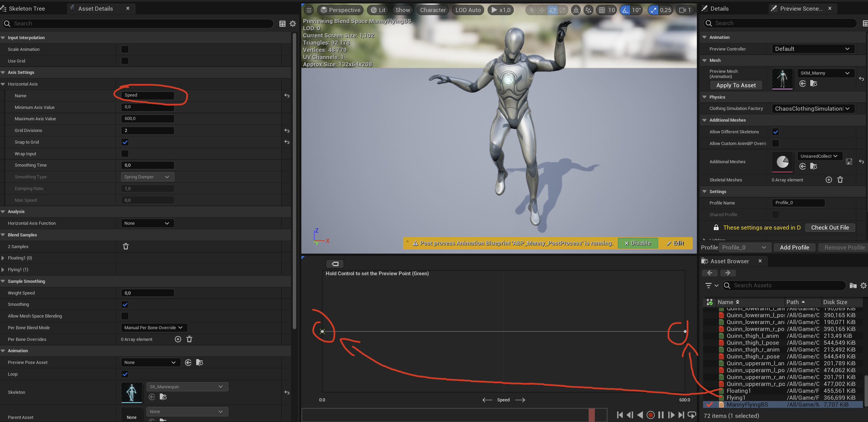This screenshot has height=422, width=868.
Task: Browse to Skeleton asset in content browser icon
Action: tap(163, 397)
